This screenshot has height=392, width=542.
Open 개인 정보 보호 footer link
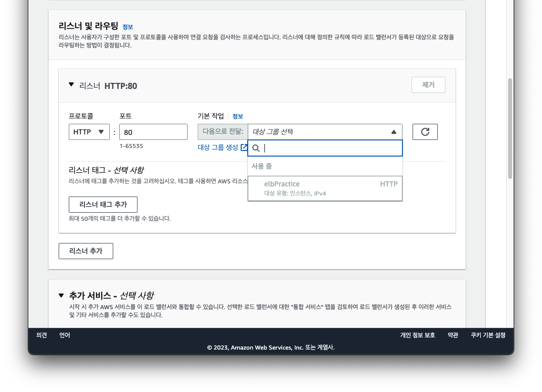click(x=418, y=335)
